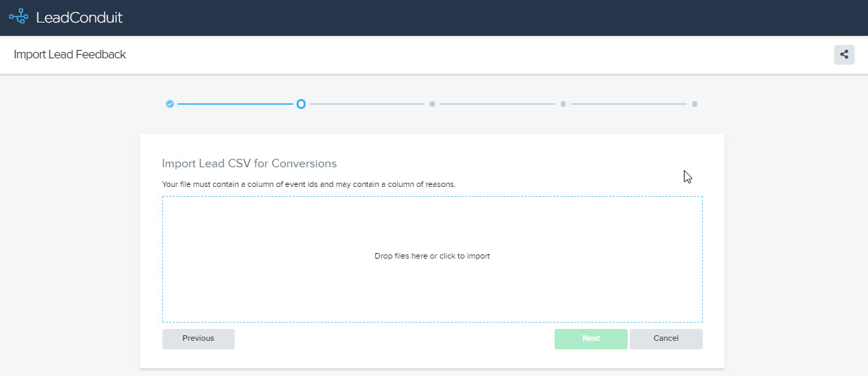The image size is (868, 376).
Task: Select the current second step circle
Action: (301, 104)
